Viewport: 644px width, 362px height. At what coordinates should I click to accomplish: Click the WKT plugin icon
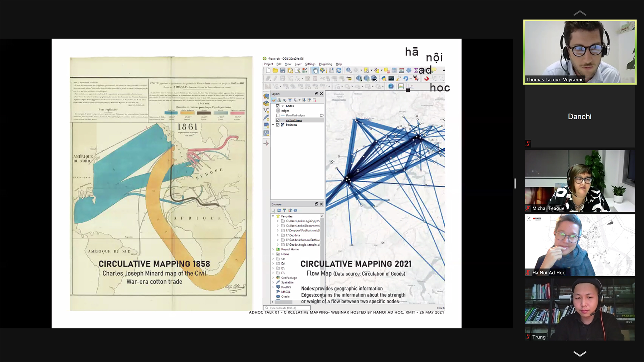(416, 78)
